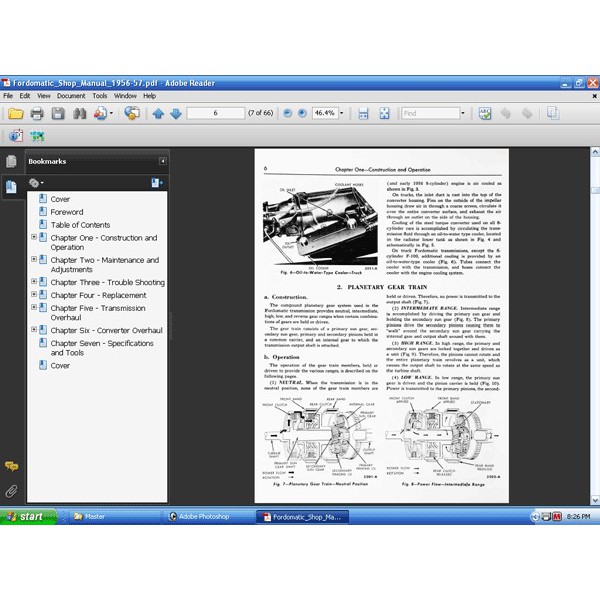Image resolution: width=600 pixels, height=600 pixels.
Task: Click the Save a copy floppy icon
Action: point(58,114)
